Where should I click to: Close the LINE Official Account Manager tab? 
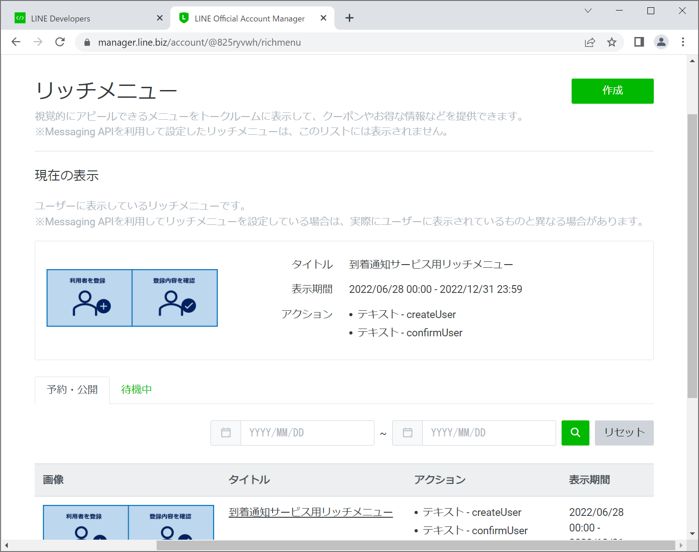pyautogui.click(x=324, y=18)
